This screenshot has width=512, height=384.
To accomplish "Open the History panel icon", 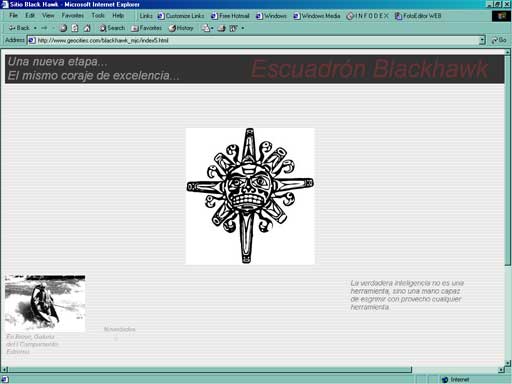I will tap(181, 28).
